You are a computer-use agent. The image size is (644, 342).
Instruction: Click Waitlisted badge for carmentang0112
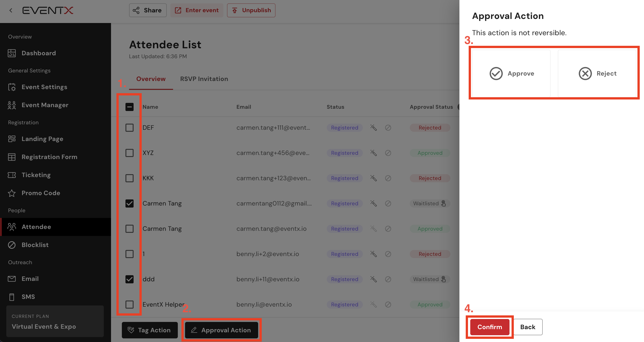[x=430, y=203]
